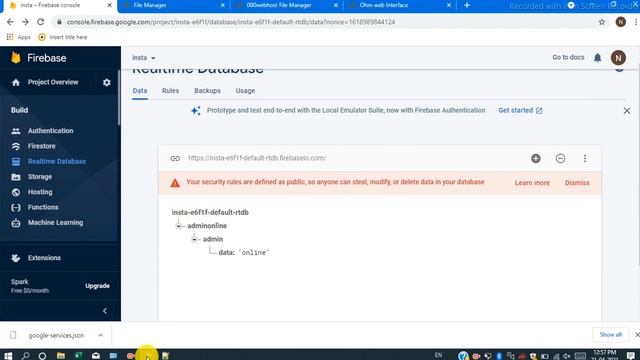The height and width of the screenshot is (360, 640).
Task: Open Windows taskbar search
Action: (25, 356)
